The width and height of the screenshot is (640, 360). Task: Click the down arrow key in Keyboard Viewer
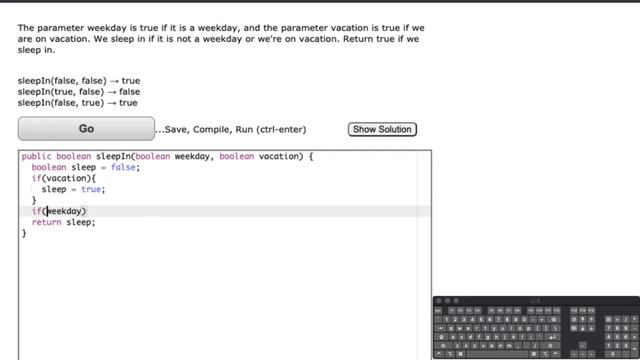583,354
